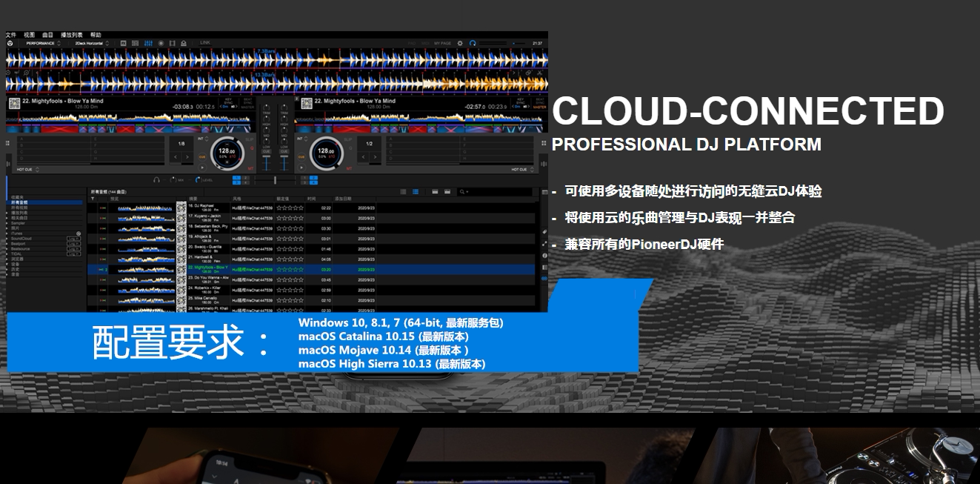
Task: Toggle deck 1 quantize Q button
Action: [x=252, y=148]
